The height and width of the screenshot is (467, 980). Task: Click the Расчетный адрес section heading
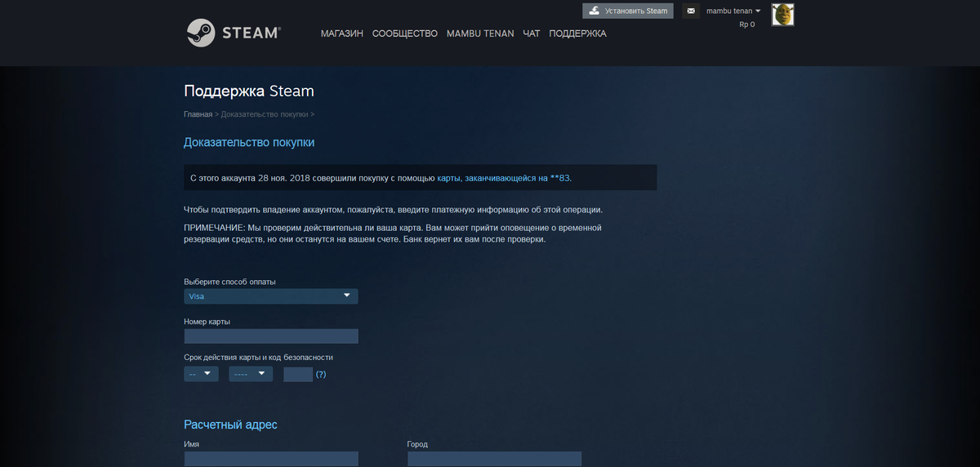pyautogui.click(x=230, y=425)
